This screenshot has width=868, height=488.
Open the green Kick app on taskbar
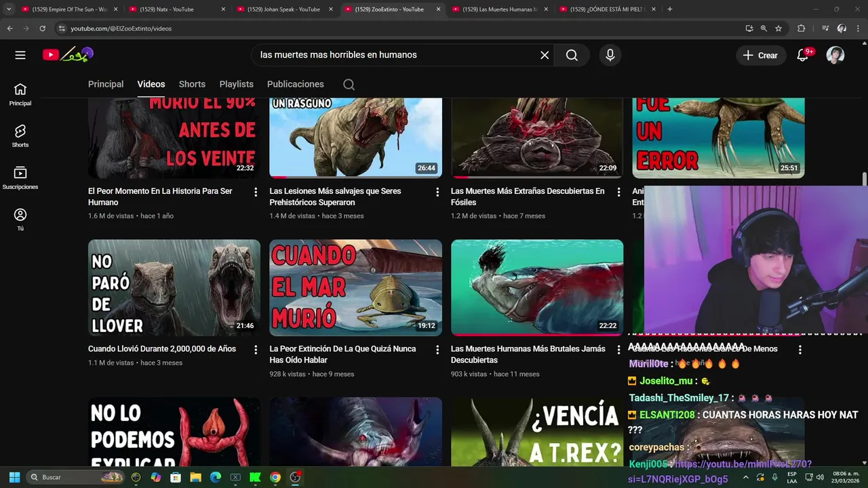[255, 477]
